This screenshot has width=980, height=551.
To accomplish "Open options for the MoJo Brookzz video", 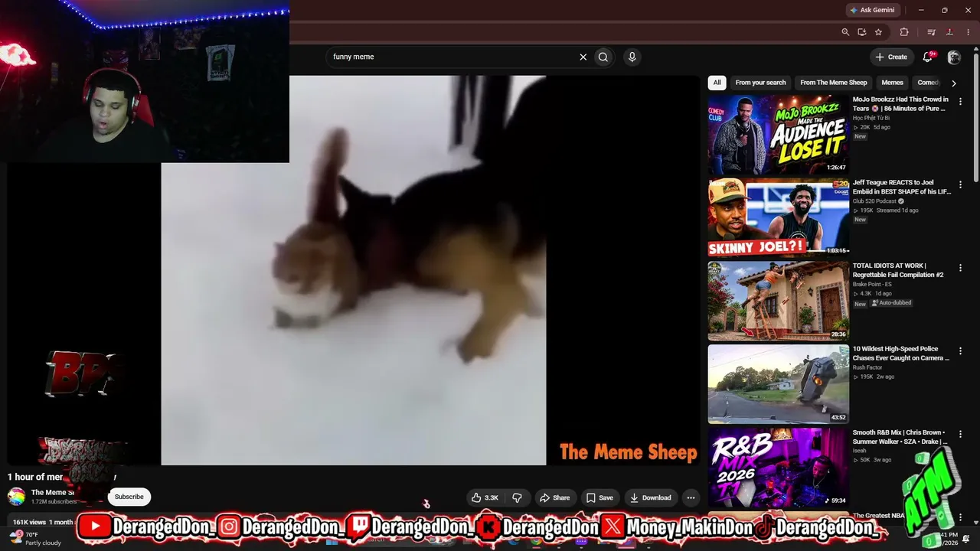I will [x=960, y=102].
